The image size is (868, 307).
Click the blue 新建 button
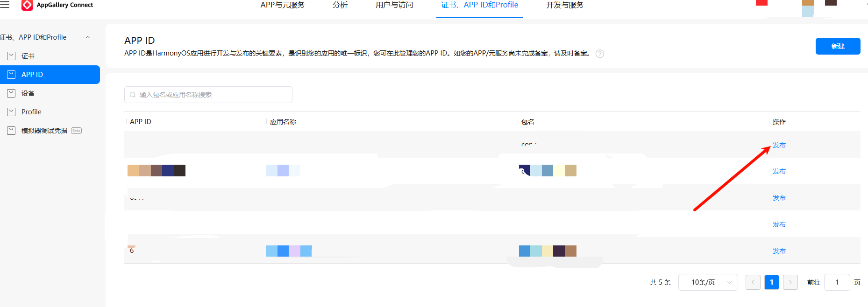(838, 46)
